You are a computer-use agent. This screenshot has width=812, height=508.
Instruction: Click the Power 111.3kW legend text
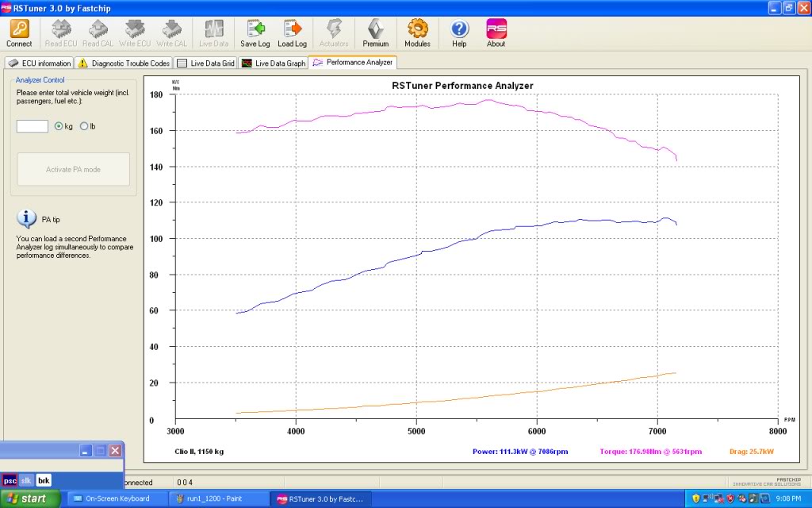520,452
